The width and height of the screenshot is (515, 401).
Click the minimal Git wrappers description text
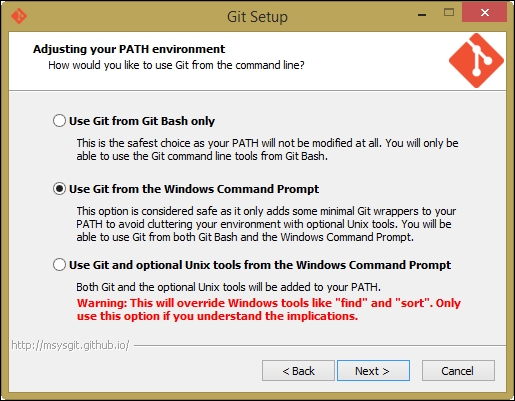tap(266, 224)
